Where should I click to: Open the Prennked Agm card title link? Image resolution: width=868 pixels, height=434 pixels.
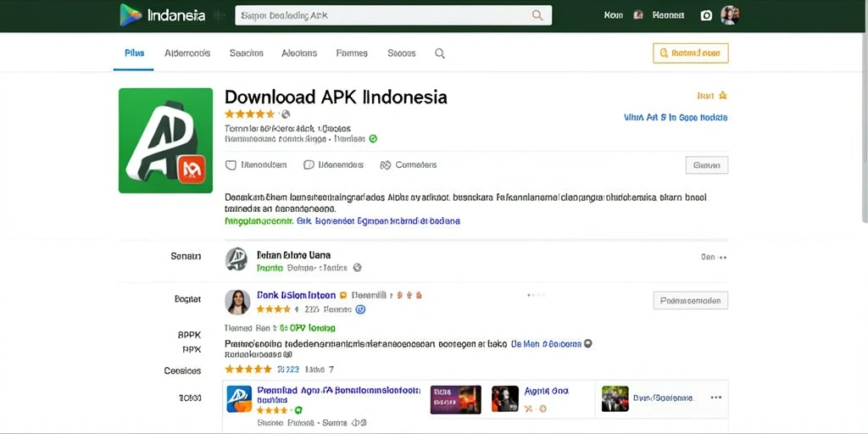click(x=339, y=390)
